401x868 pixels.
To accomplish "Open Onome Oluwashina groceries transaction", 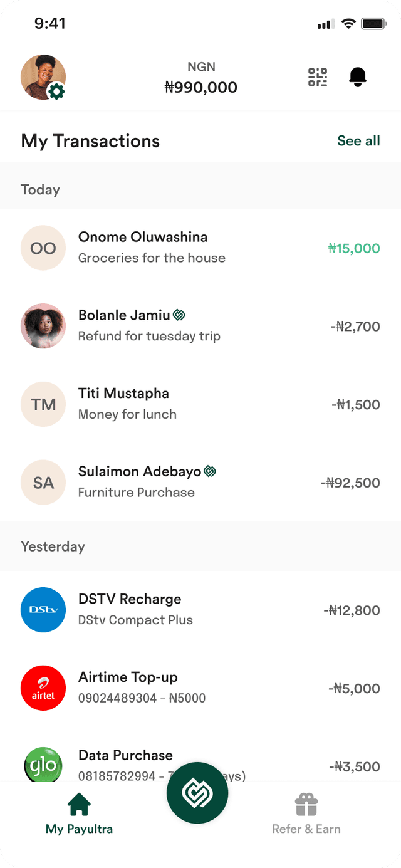I will (x=200, y=248).
